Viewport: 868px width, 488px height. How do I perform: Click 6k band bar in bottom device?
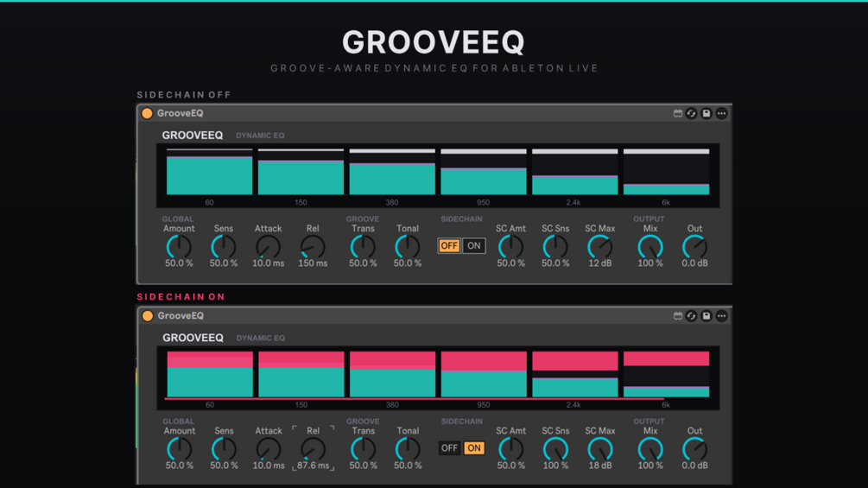tap(667, 374)
